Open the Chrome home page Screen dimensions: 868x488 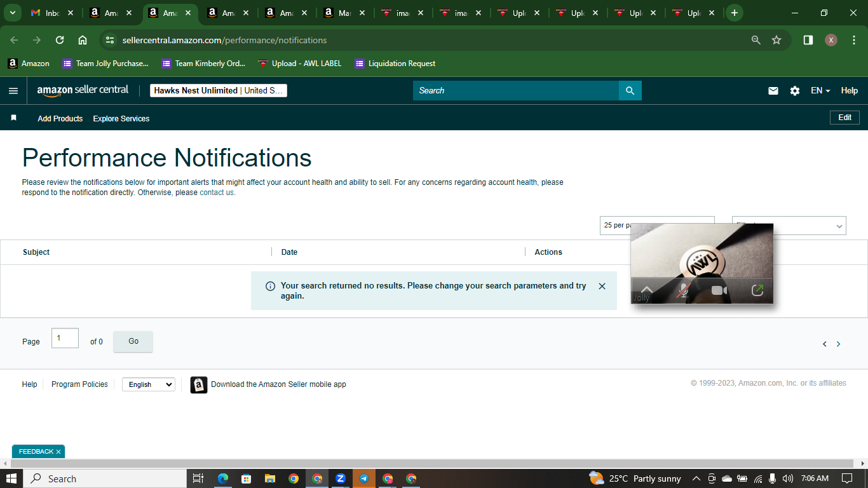83,40
